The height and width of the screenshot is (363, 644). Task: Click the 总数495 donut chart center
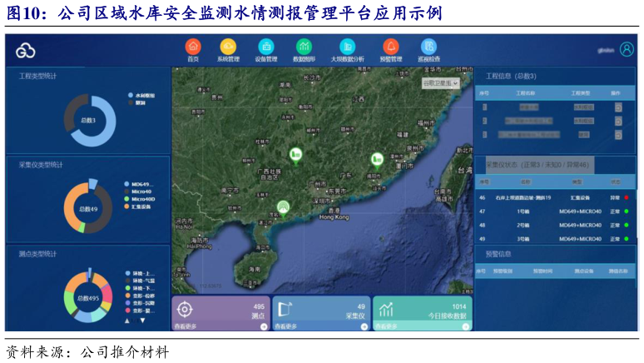(x=88, y=298)
